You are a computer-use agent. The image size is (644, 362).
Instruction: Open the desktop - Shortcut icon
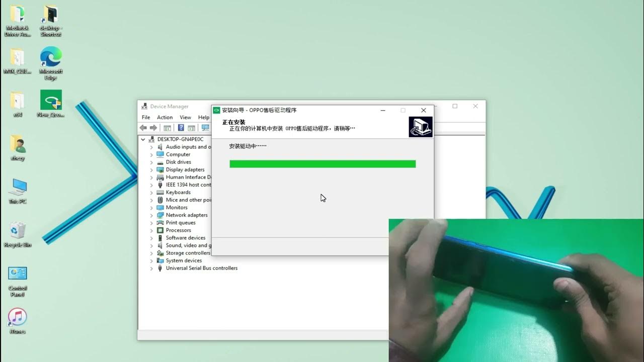click(50, 21)
